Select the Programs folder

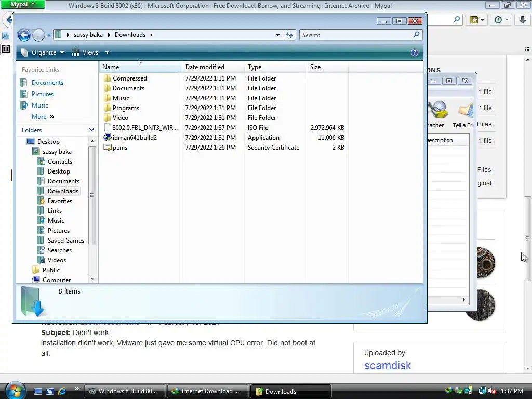point(126,108)
